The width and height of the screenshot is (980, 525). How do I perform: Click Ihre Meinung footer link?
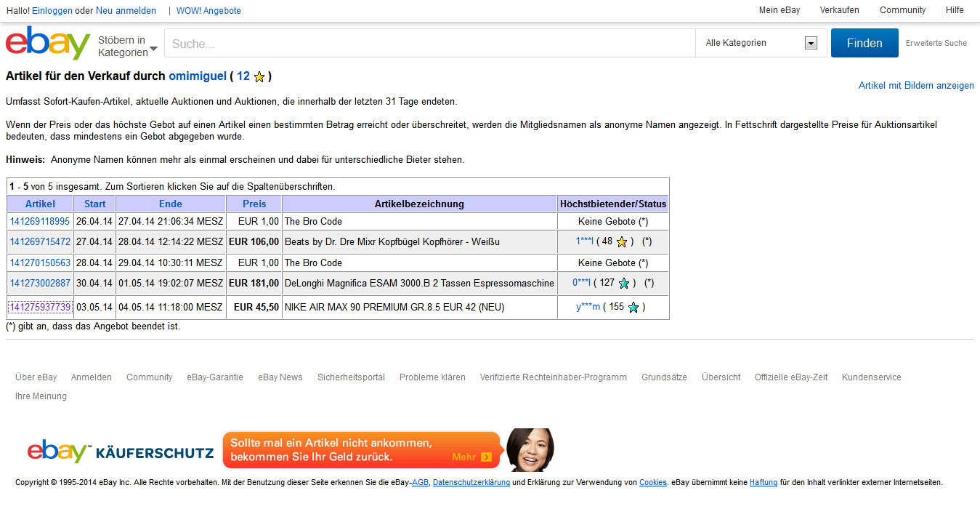tap(41, 396)
